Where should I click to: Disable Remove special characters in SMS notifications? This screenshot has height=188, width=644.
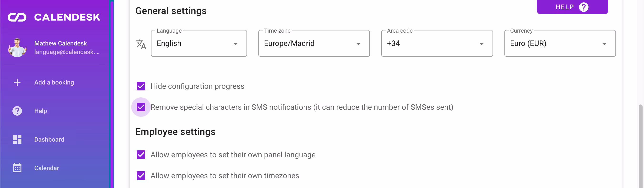pos(141,107)
